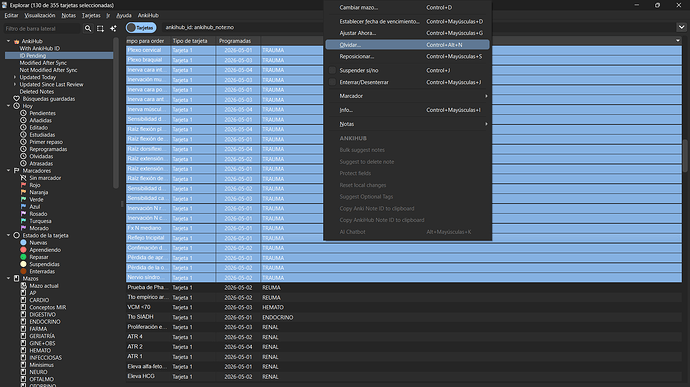The width and height of the screenshot is (690, 387).
Task: Click the orange flag icon Naranja
Action: (x=23, y=192)
